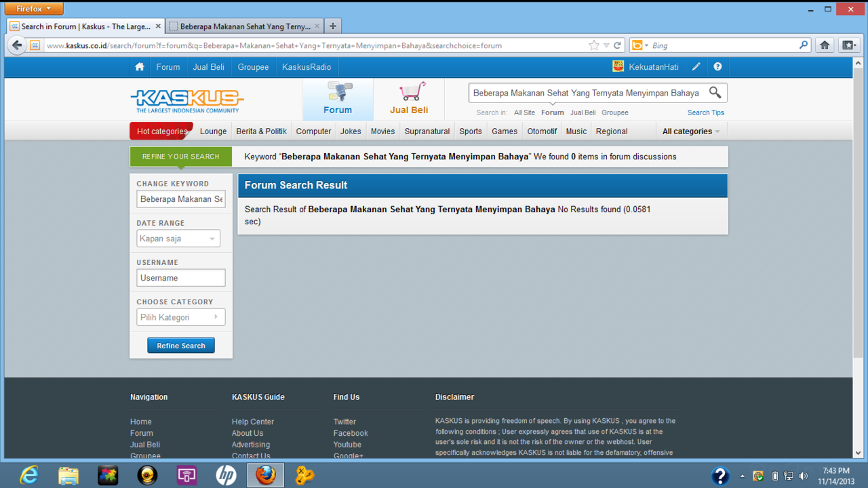Open Games category
868x488 pixels.
point(505,131)
